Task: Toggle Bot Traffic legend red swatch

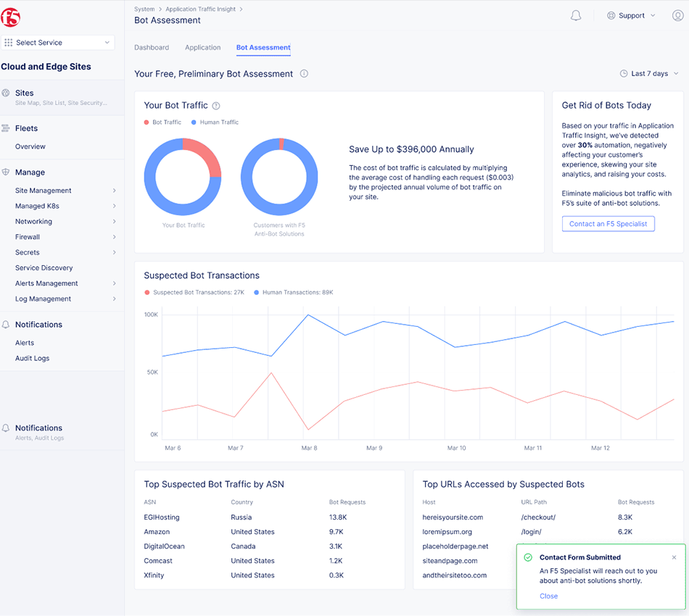Action: (147, 122)
